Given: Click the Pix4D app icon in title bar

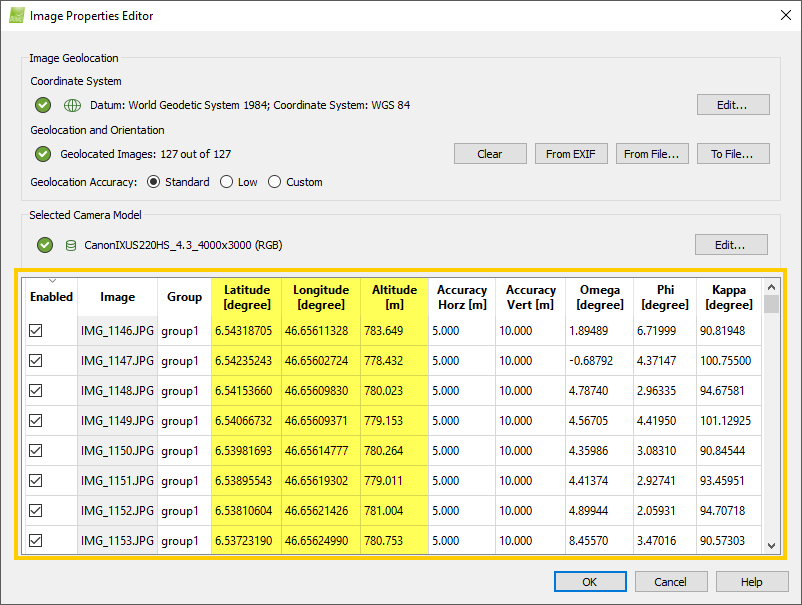Looking at the screenshot, I should 16,16.
